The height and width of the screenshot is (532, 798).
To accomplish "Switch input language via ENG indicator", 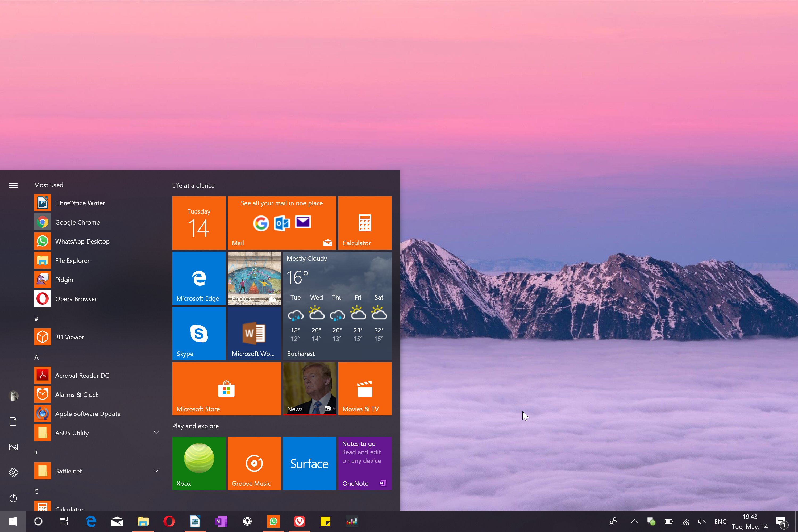I will click(720, 522).
